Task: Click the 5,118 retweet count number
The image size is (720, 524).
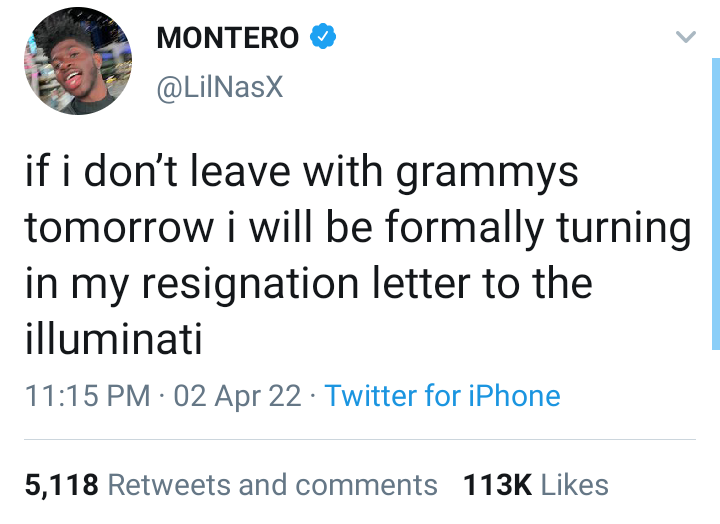Action: click(61, 485)
